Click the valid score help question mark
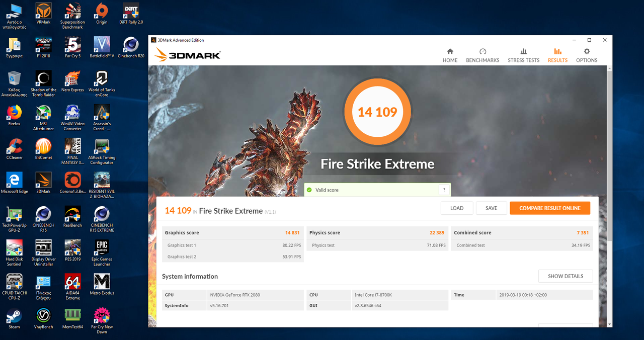This screenshot has height=340, width=644. 443,190
